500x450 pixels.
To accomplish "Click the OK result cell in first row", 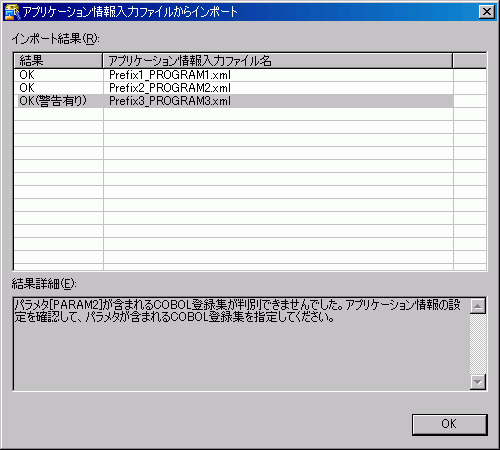I will 58,75.
